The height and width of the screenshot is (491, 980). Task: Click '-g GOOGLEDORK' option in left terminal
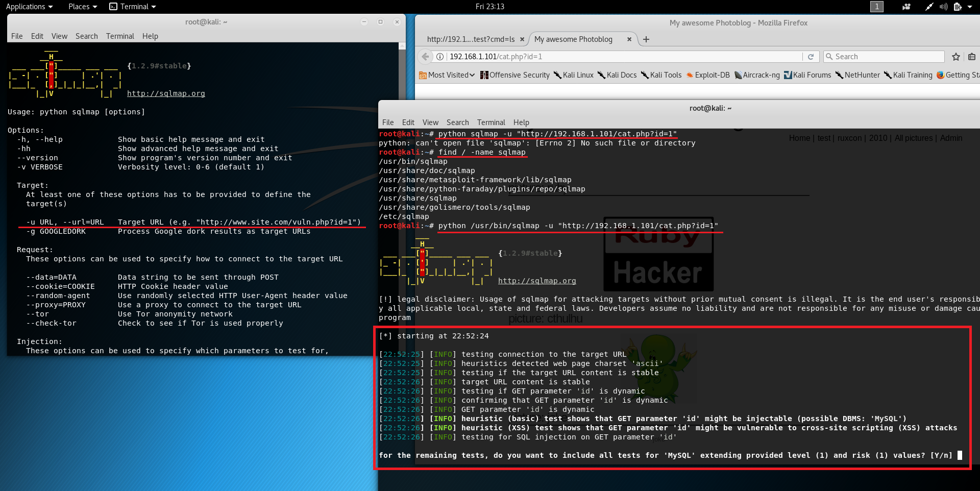[x=56, y=231]
